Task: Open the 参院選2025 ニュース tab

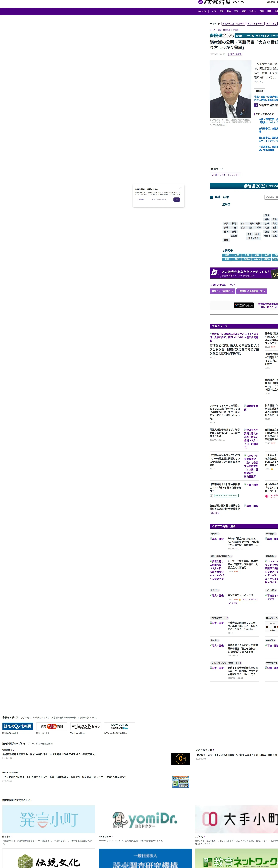Action: (249, 36)
